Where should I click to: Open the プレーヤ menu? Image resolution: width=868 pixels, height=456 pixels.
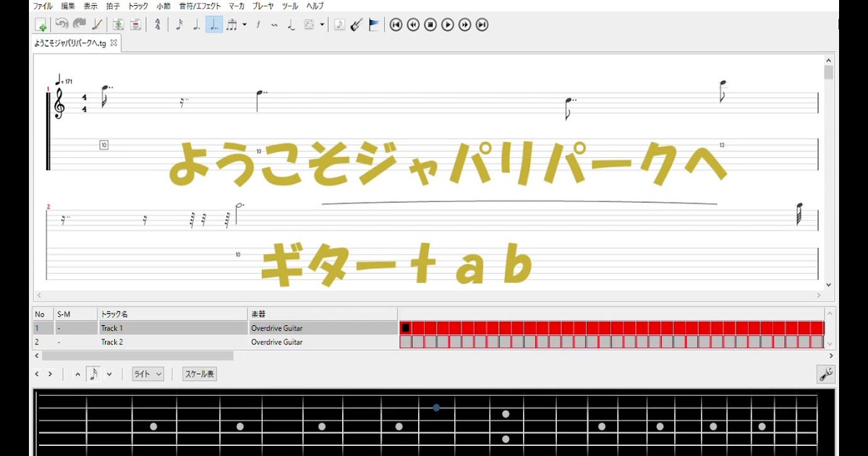263,6
